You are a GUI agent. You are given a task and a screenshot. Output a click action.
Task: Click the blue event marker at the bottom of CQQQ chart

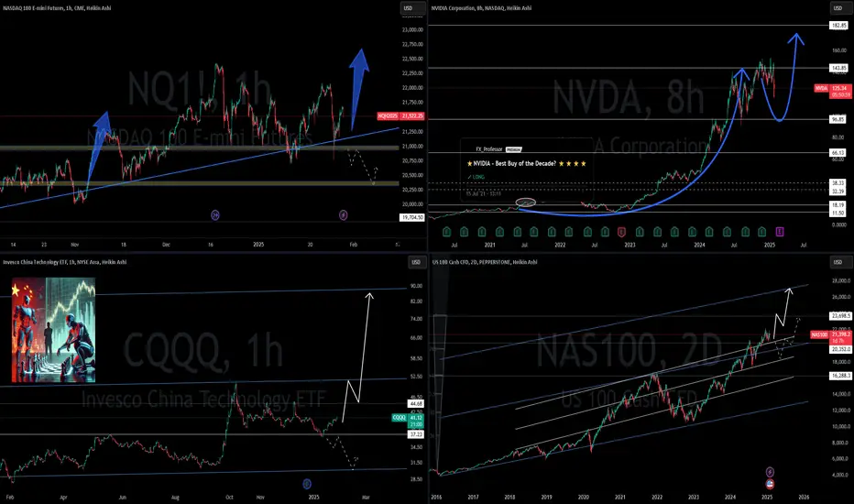coord(307,483)
